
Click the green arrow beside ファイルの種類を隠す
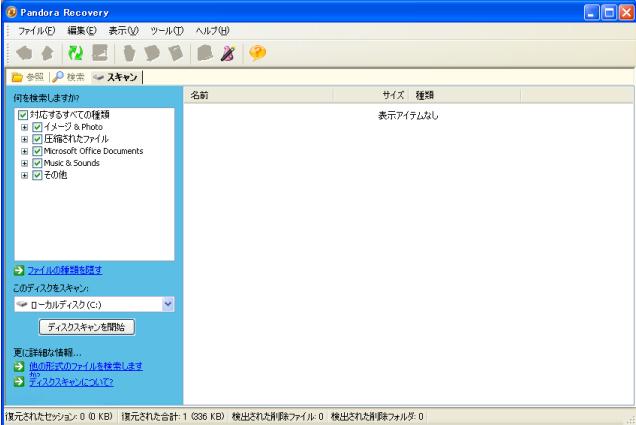click(x=19, y=270)
